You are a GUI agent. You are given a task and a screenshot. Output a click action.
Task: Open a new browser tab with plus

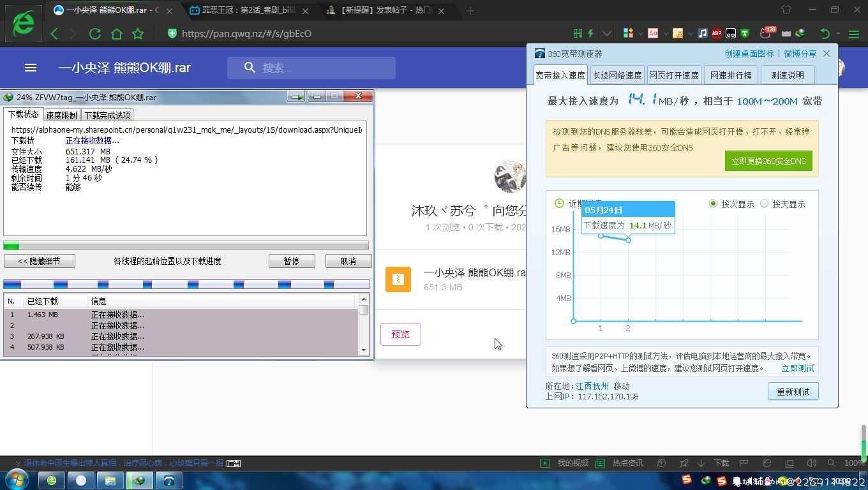click(470, 11)
